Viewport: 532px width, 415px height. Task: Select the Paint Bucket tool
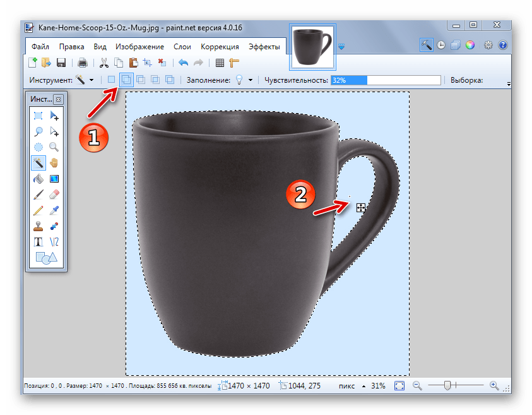(x=38, y=179)
